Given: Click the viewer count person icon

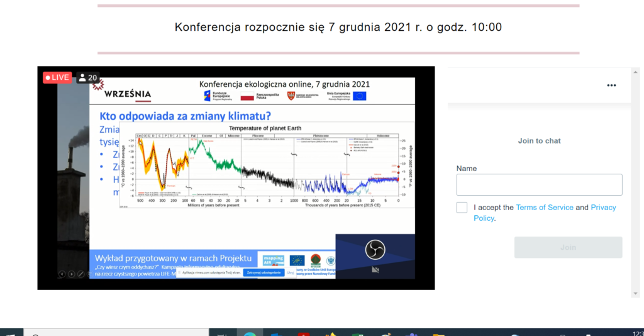Looking at the screenshot, I should tap(82, 77).
